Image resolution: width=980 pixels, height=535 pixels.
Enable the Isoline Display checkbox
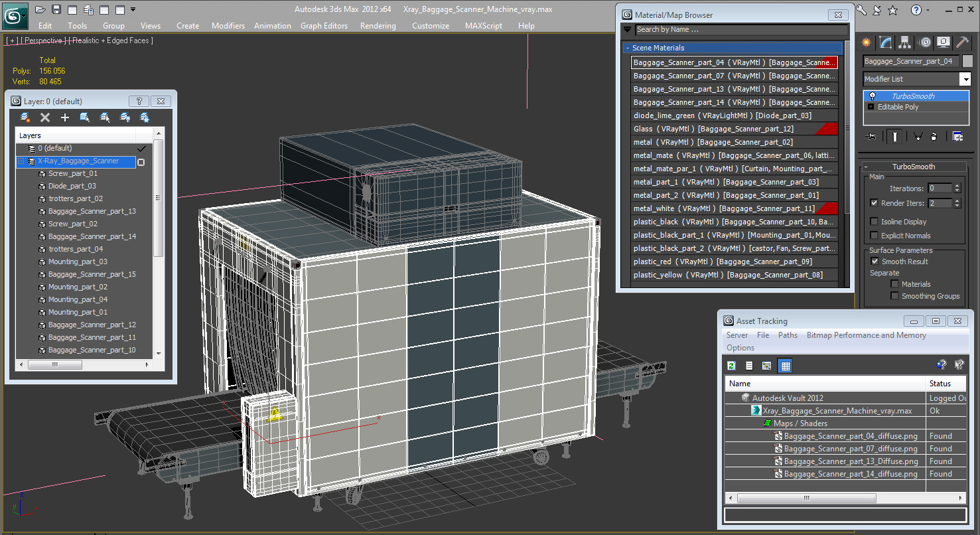[875, 222]
